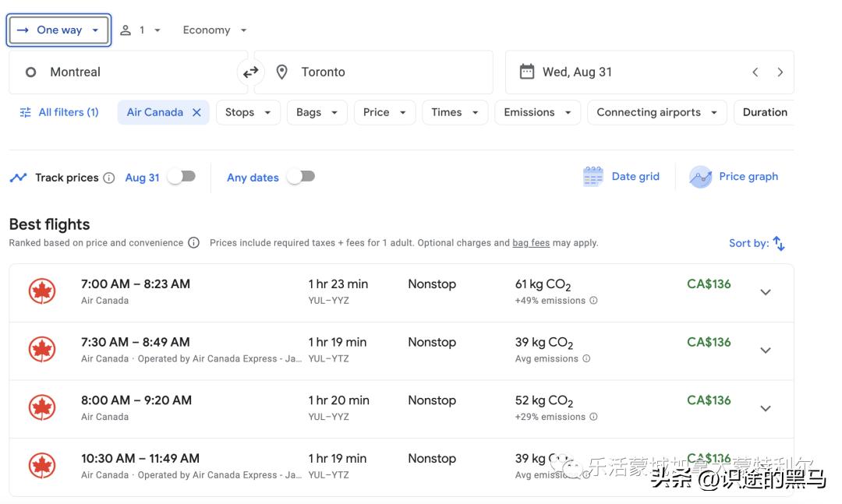Click the person icon in passengers selector
The height and width of the screenshot is (504, 842).
click(125, 30)
